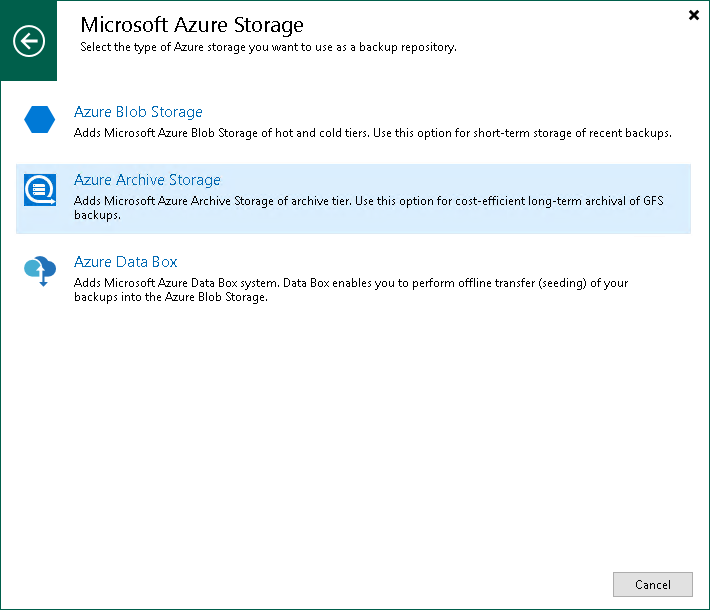Click the Archive Storage first description line
The height and width of the screenshot is (610, 710).
[368, 201]
